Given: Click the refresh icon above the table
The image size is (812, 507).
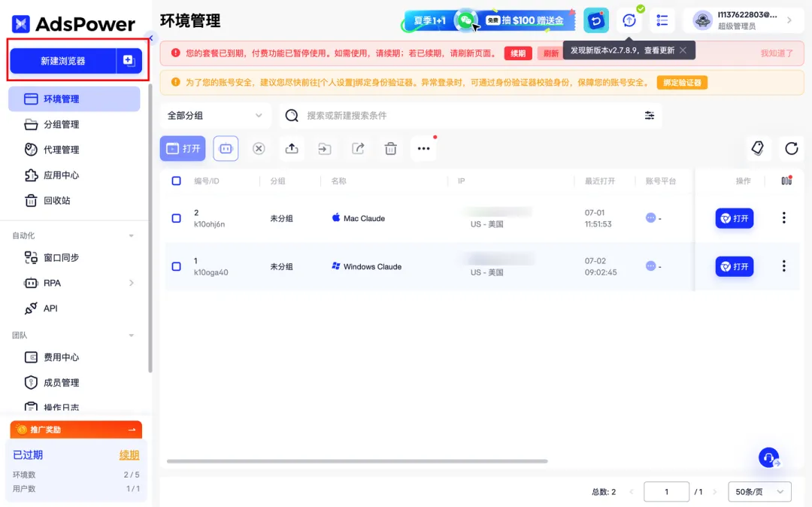Looking at the screenshot, I should pyautogui.click(x=791, y=149).
